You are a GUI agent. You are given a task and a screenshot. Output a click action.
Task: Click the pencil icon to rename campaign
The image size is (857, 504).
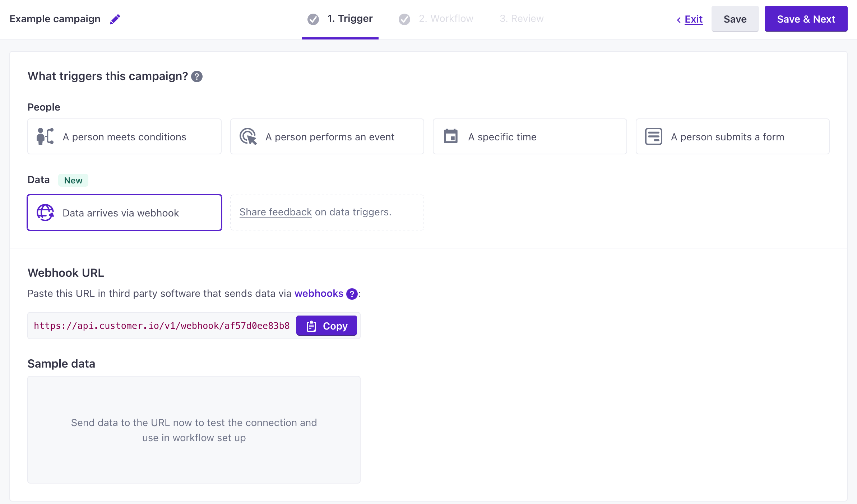(x=115, y=19)
